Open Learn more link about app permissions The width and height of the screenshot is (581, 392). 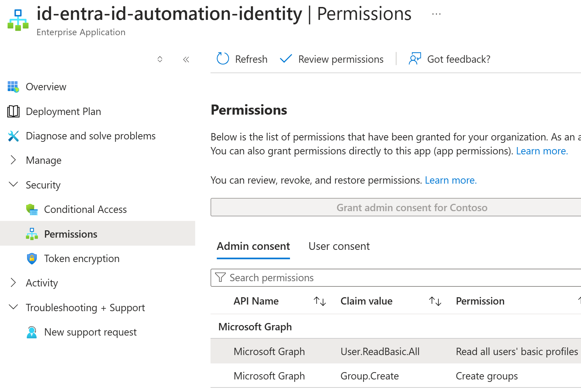(x=542, y=151)
